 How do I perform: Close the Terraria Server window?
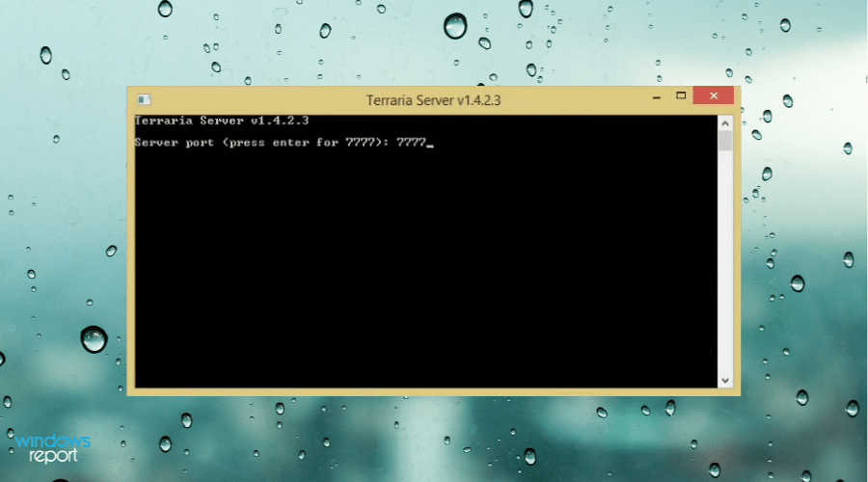pos(714,95)
